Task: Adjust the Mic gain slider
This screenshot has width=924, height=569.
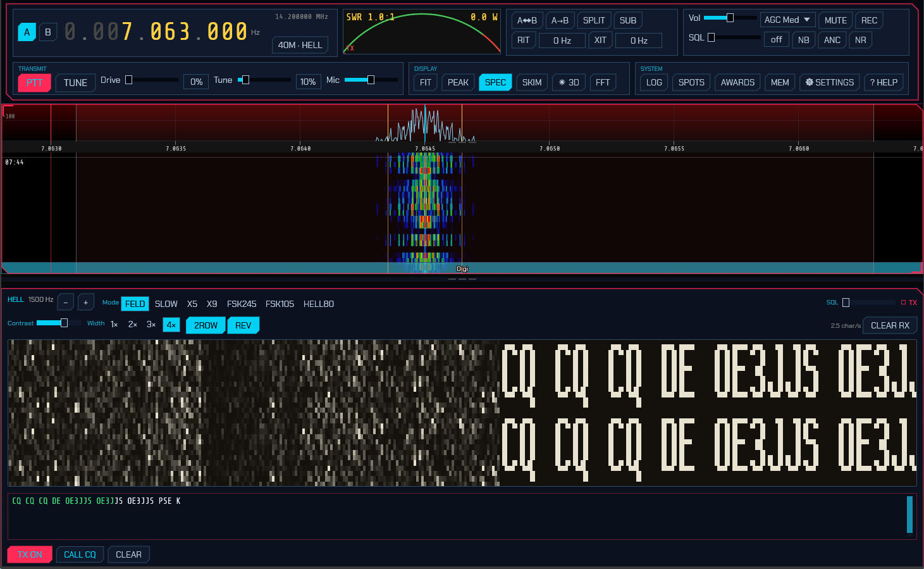Action: (371, 80)
